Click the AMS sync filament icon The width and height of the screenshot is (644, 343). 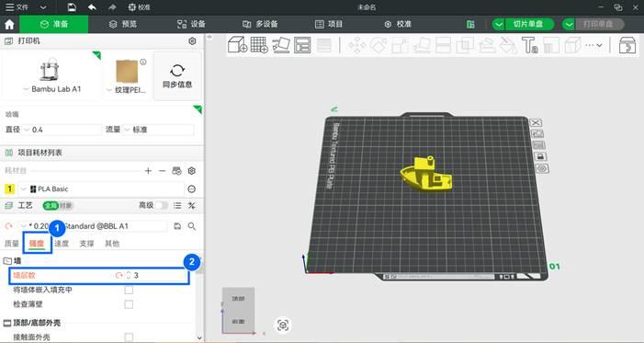point(176,171)
